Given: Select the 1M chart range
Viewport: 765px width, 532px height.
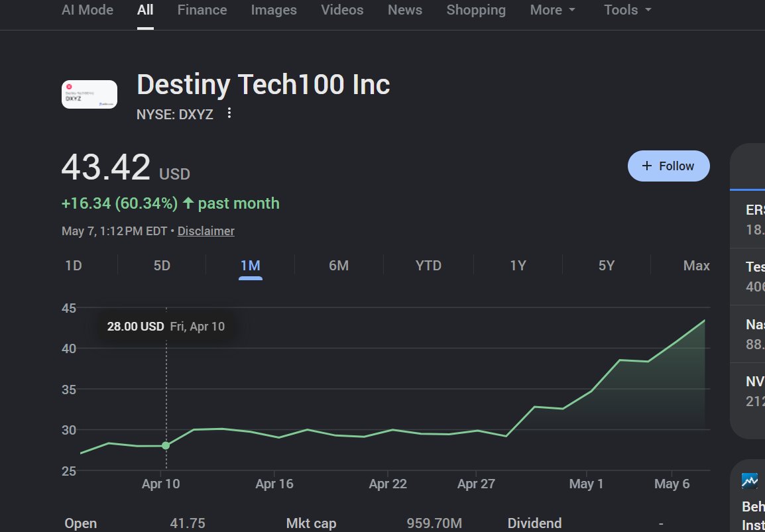Looking at the screenshot, I should 251,266.
